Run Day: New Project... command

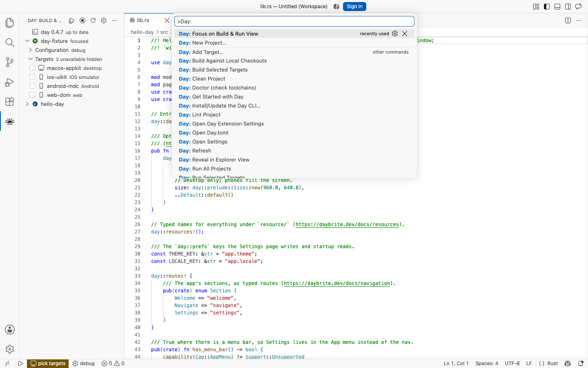click(294, 43)
